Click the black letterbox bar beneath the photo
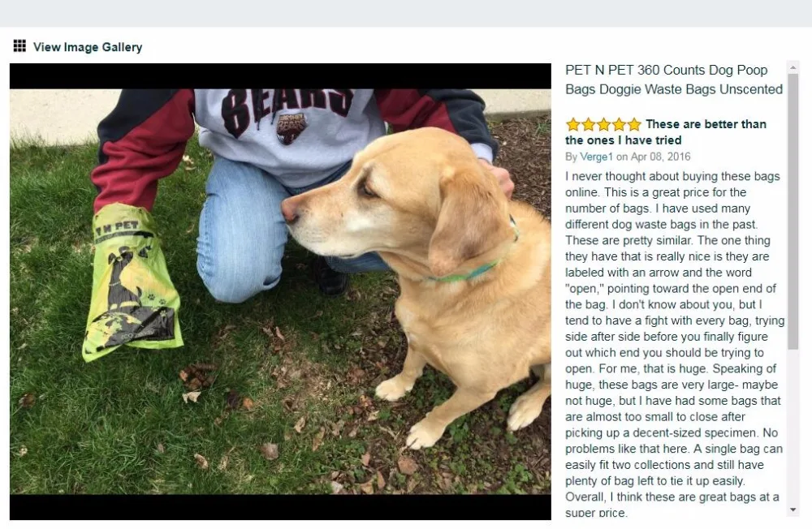812x529 pixels. [x=280, y=507]
